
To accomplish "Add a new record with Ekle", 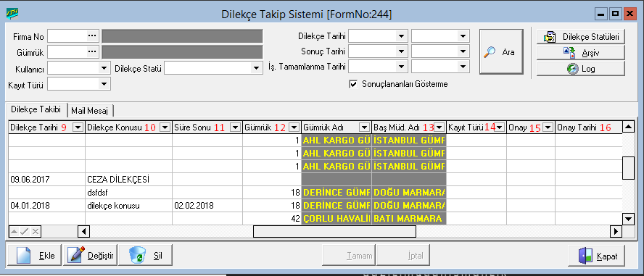I will pyautogui.click(x=34, y=256).
